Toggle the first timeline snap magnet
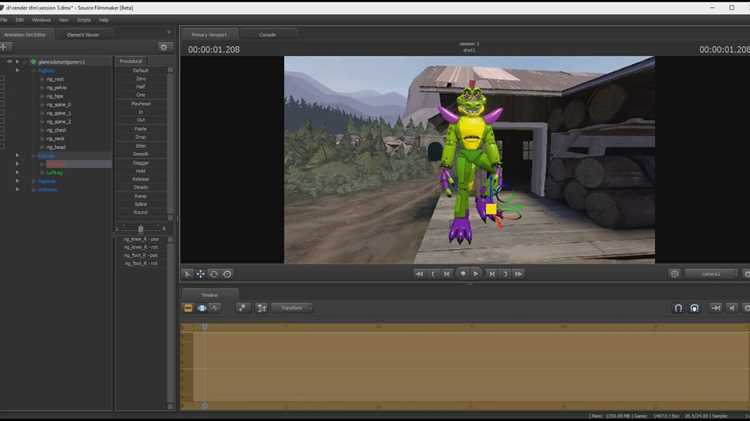This screenshot has width=750, height=421. click(678, 308)
